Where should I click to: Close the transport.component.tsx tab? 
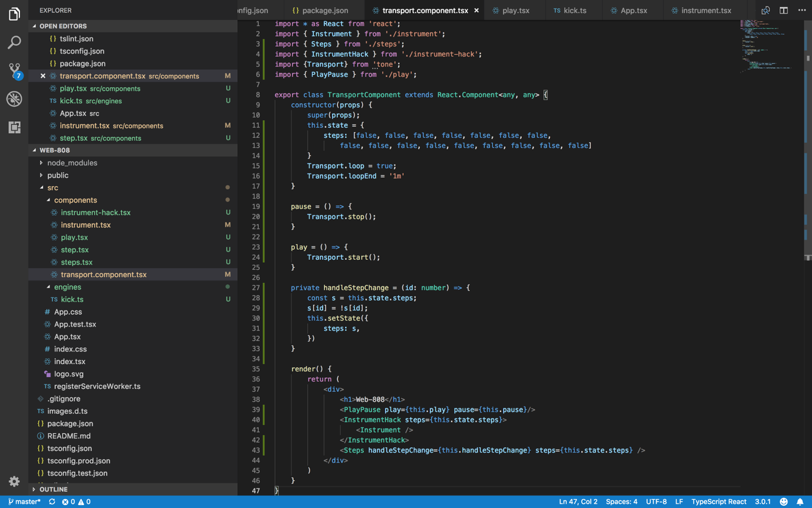click(x=476, y=10)
